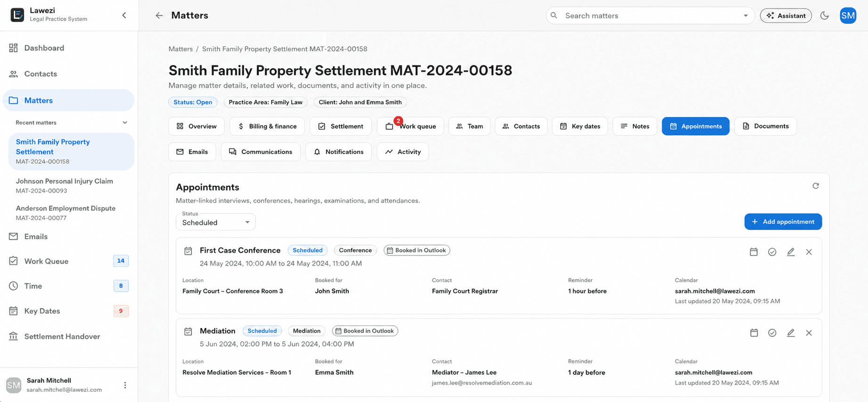This screenshot has height=402, width=868.
Task: Click the Practice Area: Family Law chip
Action: click(x=265, y=102)
